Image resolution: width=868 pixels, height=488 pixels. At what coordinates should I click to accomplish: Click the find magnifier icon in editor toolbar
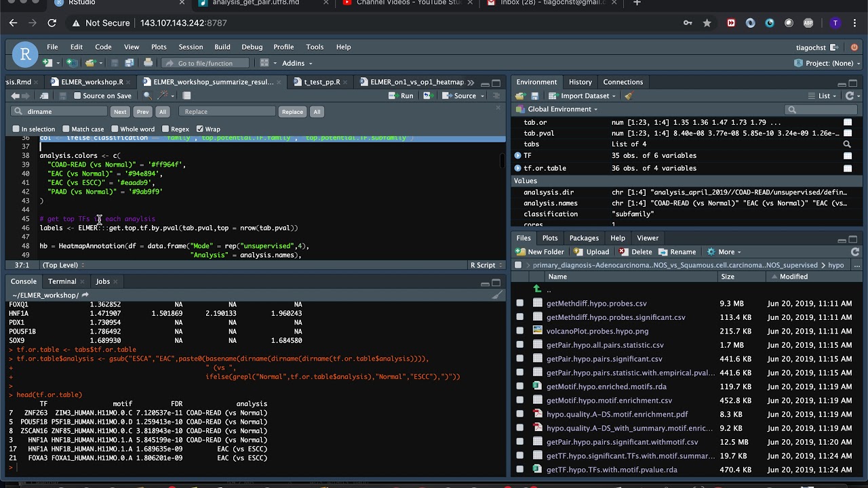tap(147, 96)
